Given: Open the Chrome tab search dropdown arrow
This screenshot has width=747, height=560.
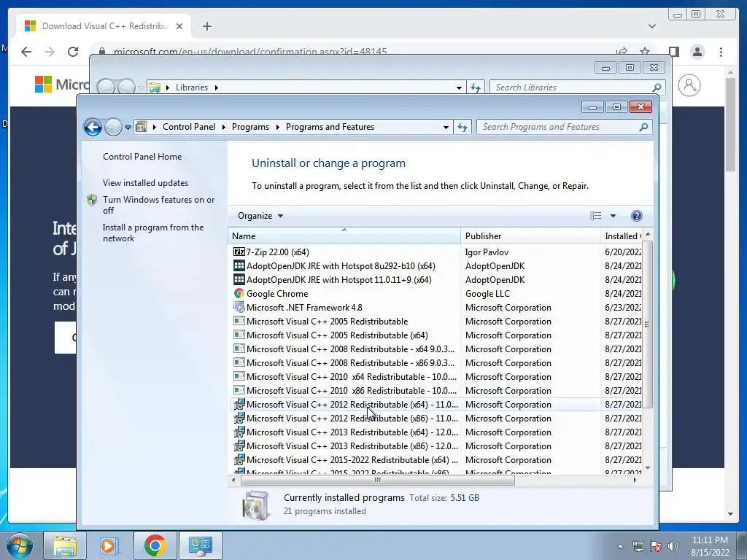Looking at the screenshot, I should 651,26.
